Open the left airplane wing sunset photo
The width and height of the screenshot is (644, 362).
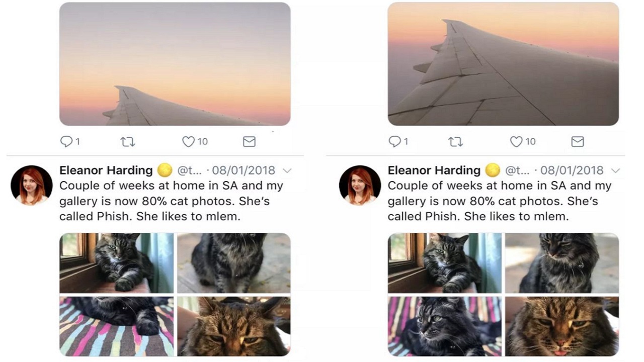click(x=175, y=64)
